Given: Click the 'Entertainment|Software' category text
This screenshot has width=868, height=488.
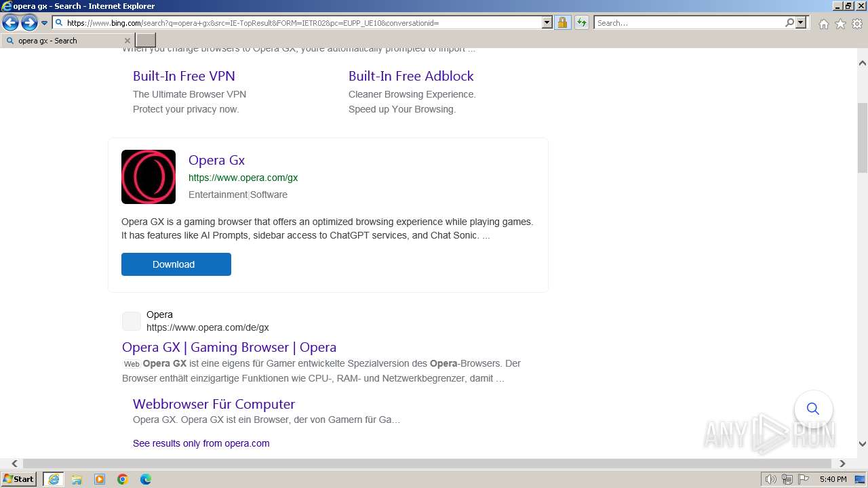Looking at the screenshot, I should (x=238, y=195).
